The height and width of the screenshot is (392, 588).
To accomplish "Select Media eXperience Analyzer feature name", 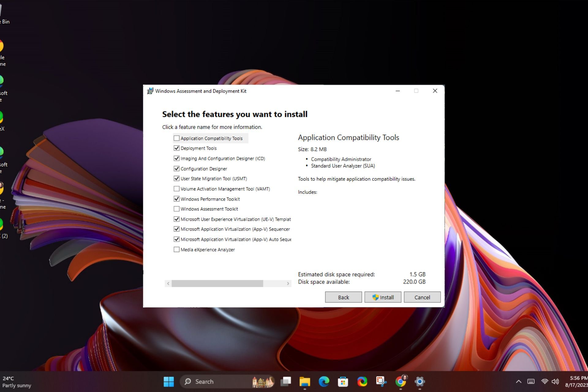I will click(x=208, y=249).
